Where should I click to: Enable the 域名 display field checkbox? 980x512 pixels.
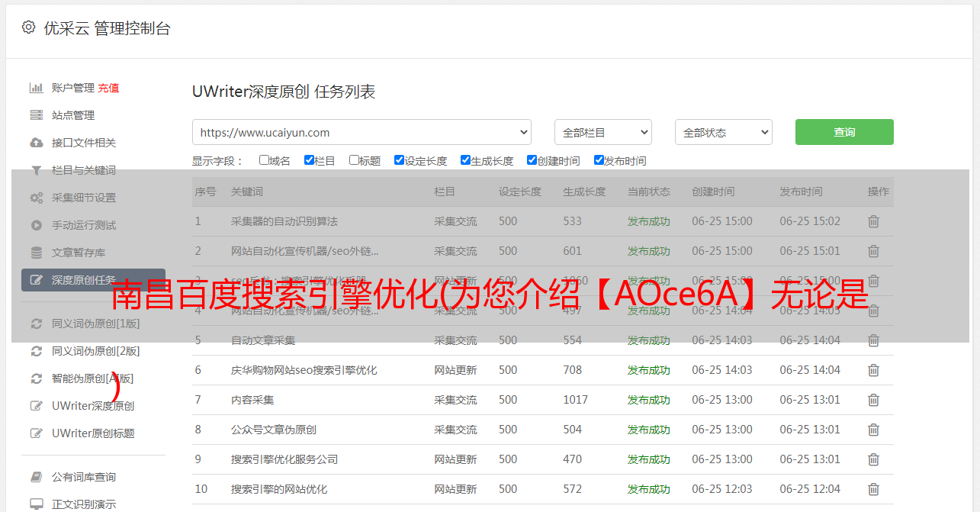(x=264, y=160)
